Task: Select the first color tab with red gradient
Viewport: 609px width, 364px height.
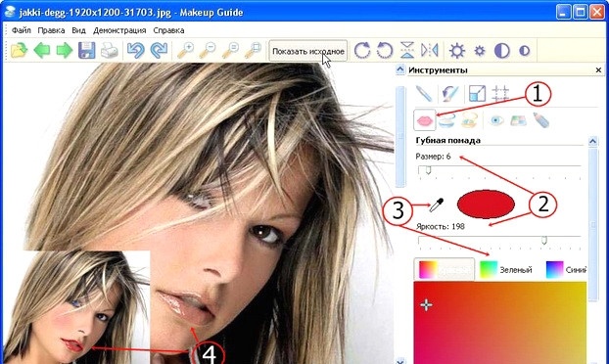Action: click(x=444, y=269)
